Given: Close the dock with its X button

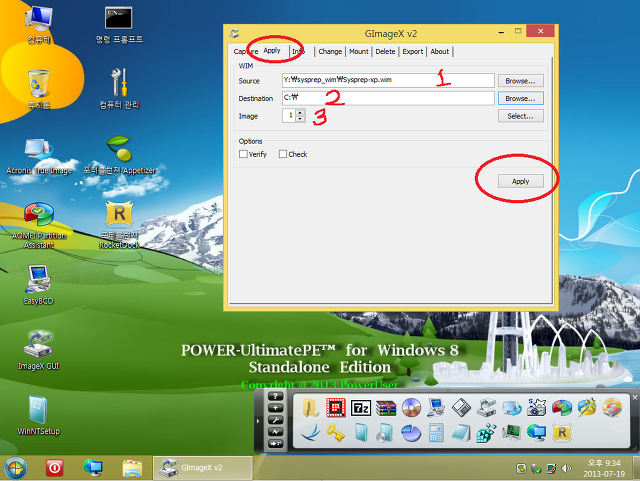Looking at the screenshot, I should point(635,397).
